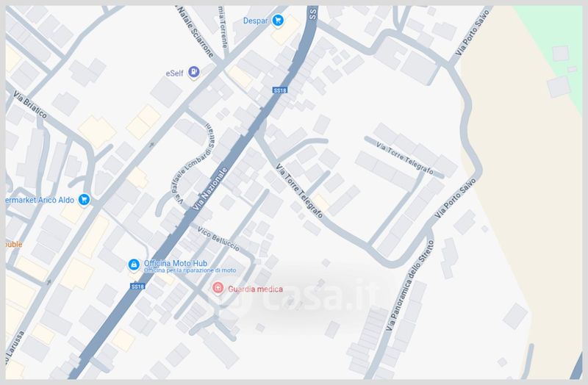Click the Supermarket Arico Aldo text label

point(40,200)
